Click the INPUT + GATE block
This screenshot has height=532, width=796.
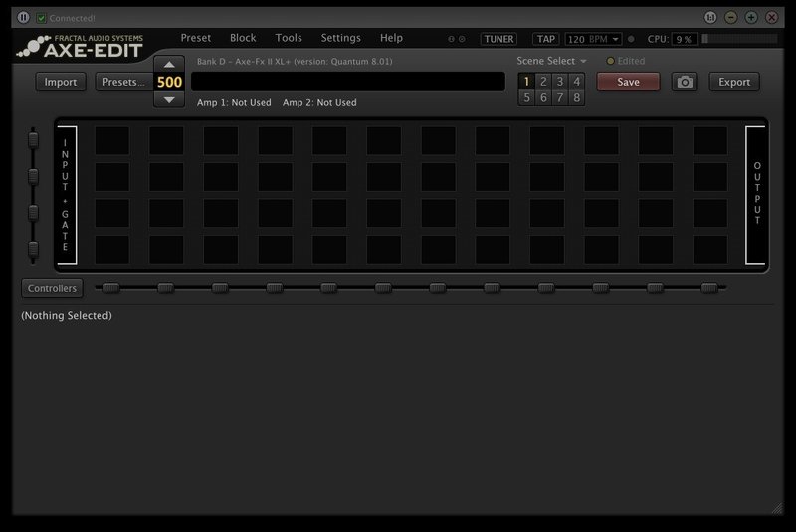pos(67,195)
